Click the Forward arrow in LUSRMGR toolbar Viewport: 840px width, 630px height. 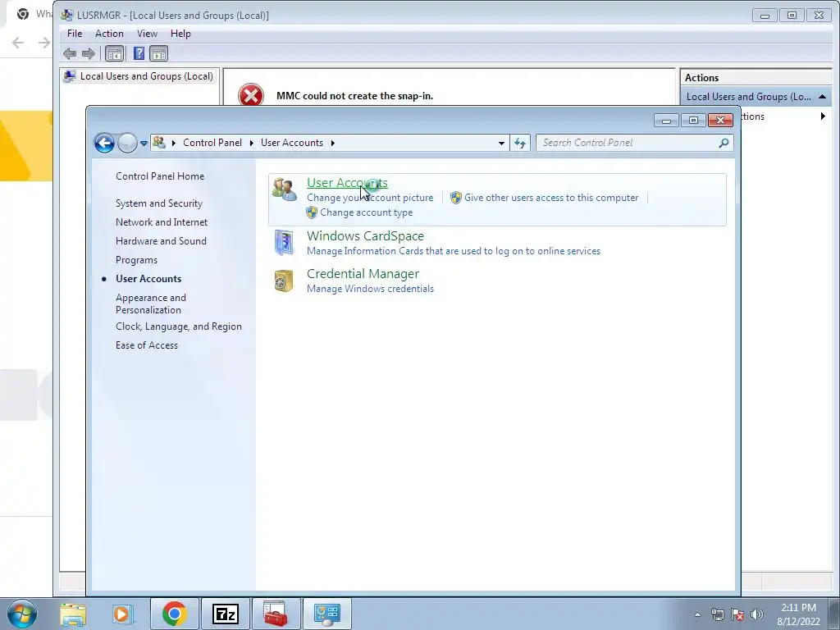pyautogui.click(x=89, y=53)
